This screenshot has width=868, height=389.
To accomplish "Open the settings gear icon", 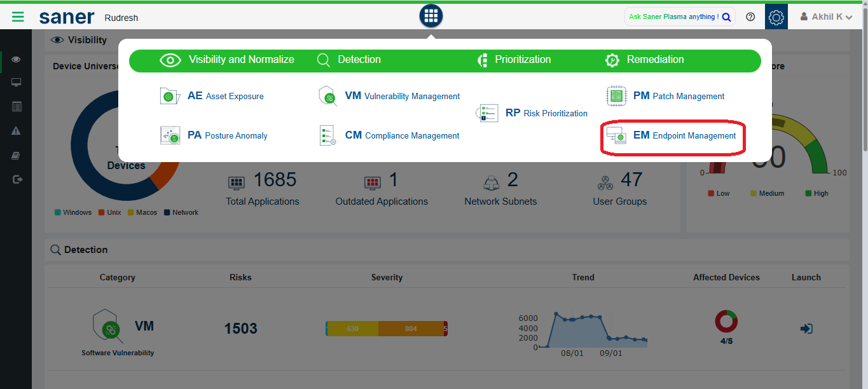I will [776, 17].
